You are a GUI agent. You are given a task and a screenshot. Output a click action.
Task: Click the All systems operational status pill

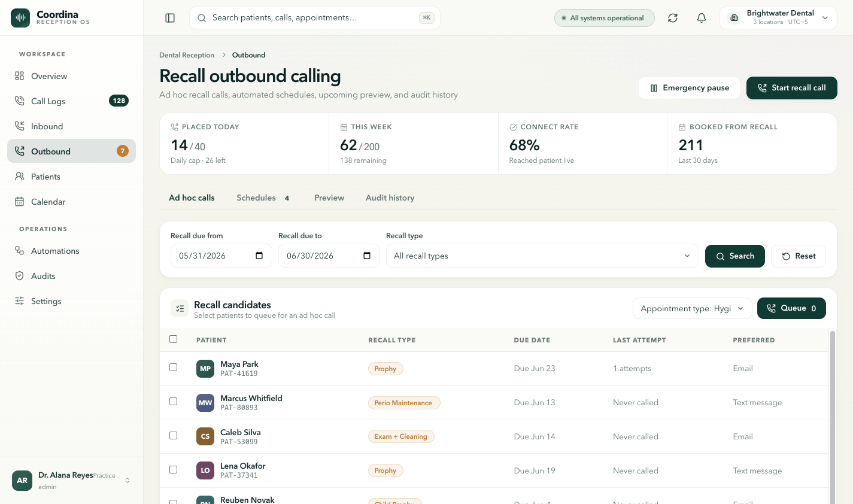[604, 18]
